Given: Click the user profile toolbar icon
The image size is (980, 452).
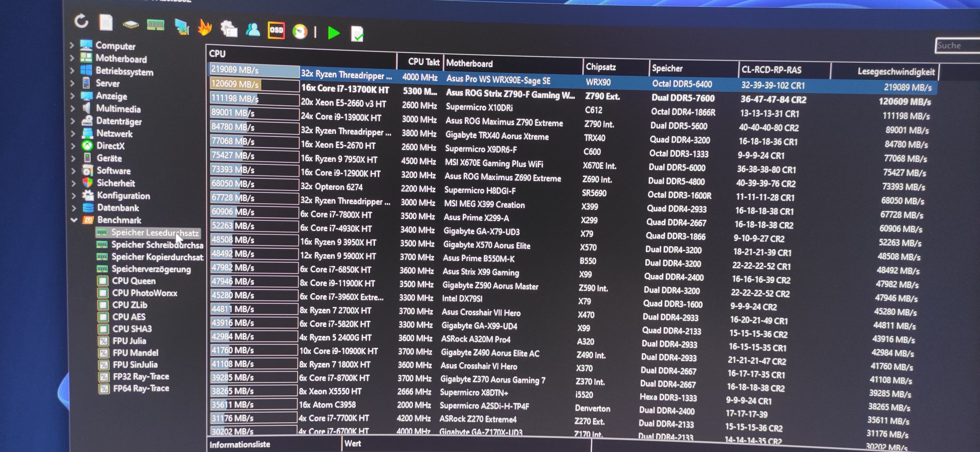Looking at the screenshot, I should [253, 29].
